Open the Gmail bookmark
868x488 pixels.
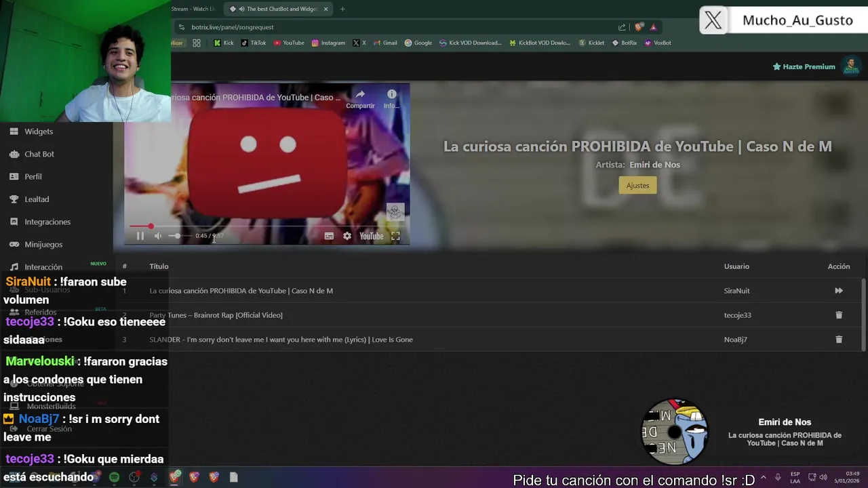pos(385,43)
